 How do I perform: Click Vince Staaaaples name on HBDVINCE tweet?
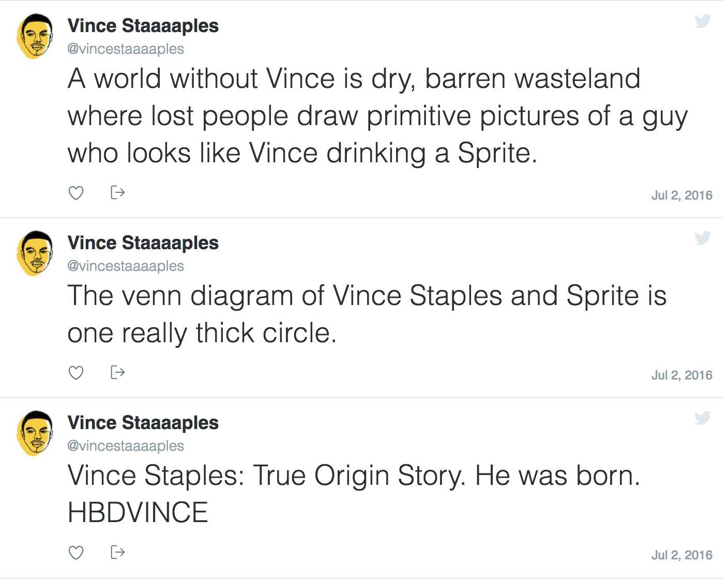click(143, 423)
